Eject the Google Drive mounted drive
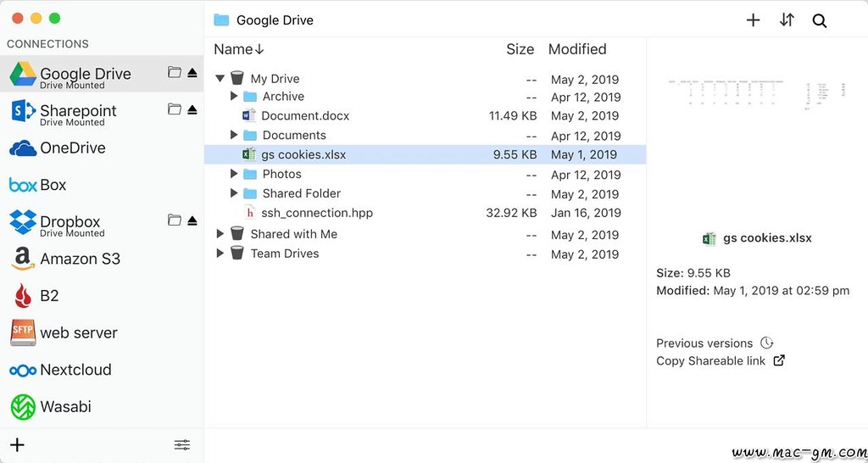Image resolution: width=868 pixels, height=463 pixels. click(x=192, y=73)
